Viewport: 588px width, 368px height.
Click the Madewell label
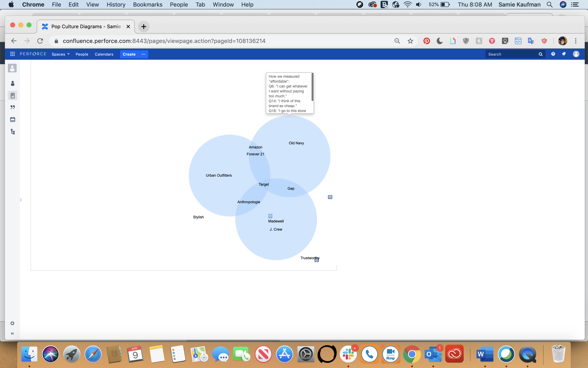click(x=276, y=221)
